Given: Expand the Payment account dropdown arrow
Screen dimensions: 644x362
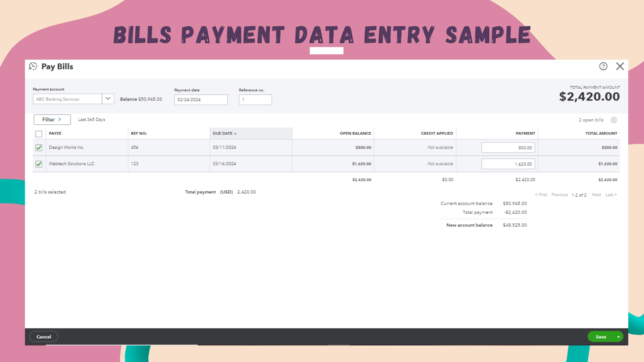Looking at the screenshot, I should pos(108,99).
